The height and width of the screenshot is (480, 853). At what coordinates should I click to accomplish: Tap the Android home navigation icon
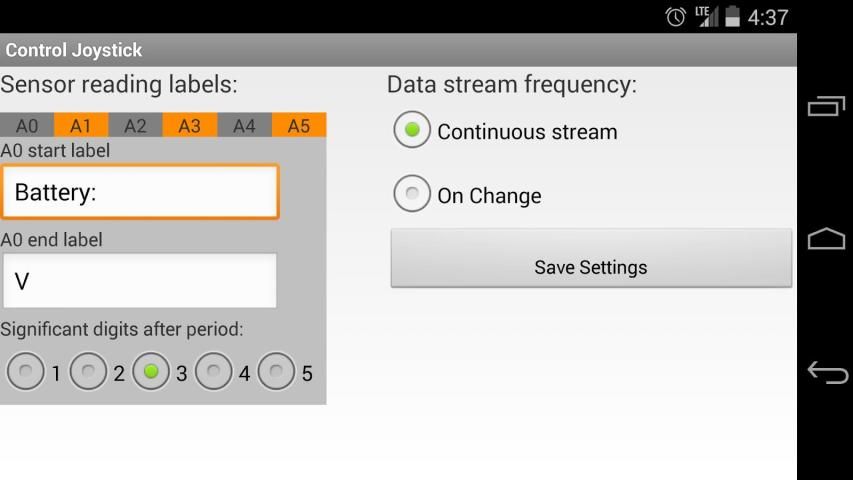pyautogui.click(x=826, y=239)
